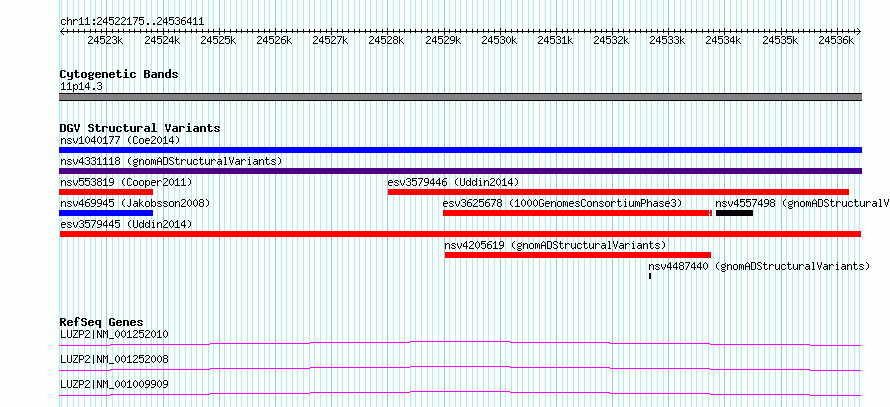This screenshot has height=407, width=890.
Task: Select the esv3579445 (Uddin2014) long red bar
Action: (460, 234)
